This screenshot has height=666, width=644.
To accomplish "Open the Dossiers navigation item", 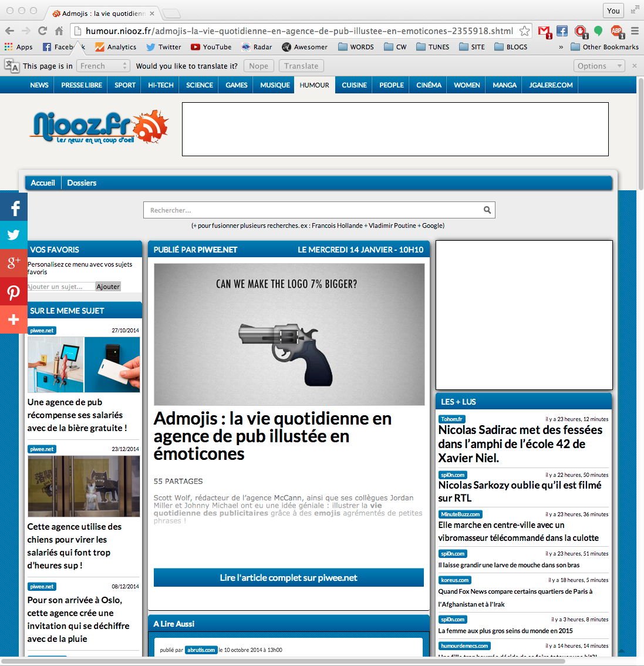I will [82, 183].
